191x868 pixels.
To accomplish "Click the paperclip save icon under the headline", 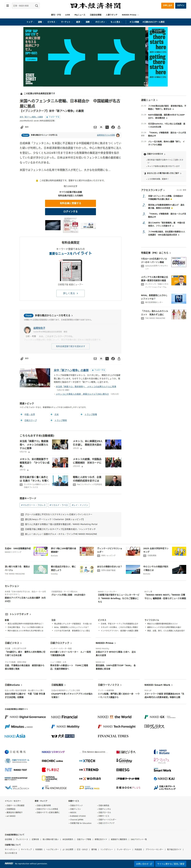I will click(22, 127).
